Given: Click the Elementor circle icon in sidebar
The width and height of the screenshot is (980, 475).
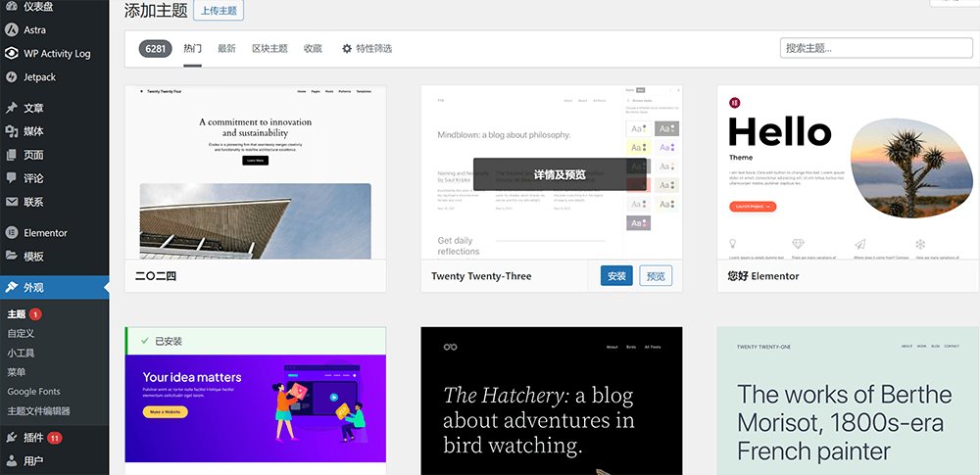Looking at the screenshot, I should (x=11, y=232).
